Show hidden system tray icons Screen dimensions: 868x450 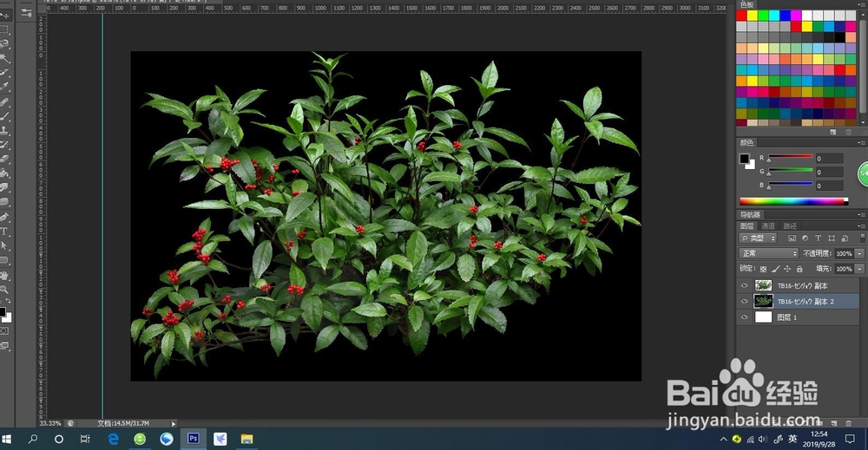724,440
